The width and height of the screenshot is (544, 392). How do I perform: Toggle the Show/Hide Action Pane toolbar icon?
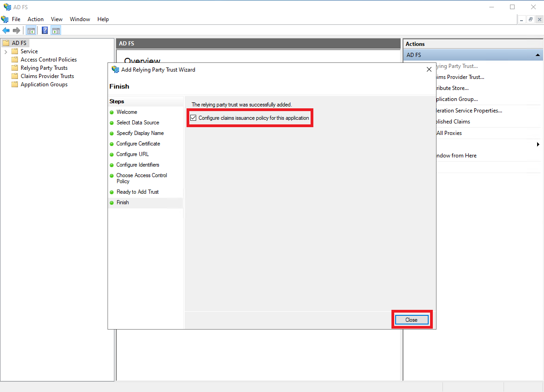click(56, 31)
